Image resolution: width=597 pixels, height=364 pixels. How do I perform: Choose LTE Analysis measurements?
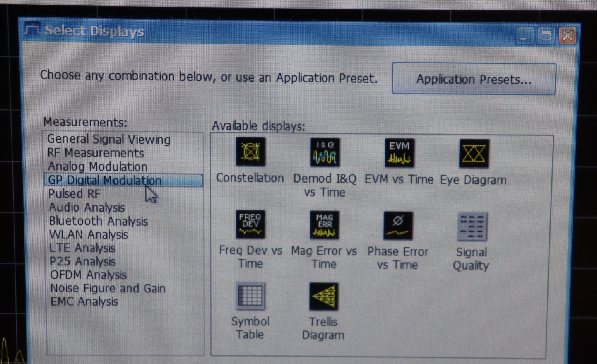click(x=82, y=248)
